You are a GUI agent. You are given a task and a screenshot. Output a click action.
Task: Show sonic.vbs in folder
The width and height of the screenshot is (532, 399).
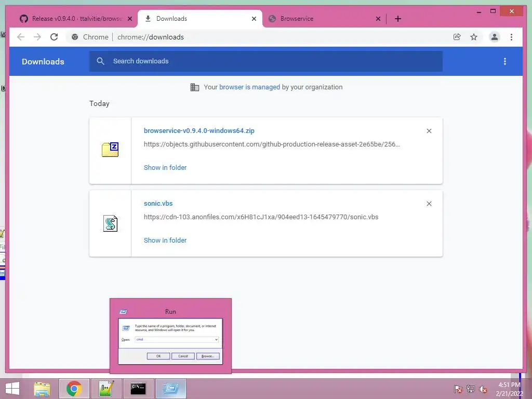(x=165, y=240)
